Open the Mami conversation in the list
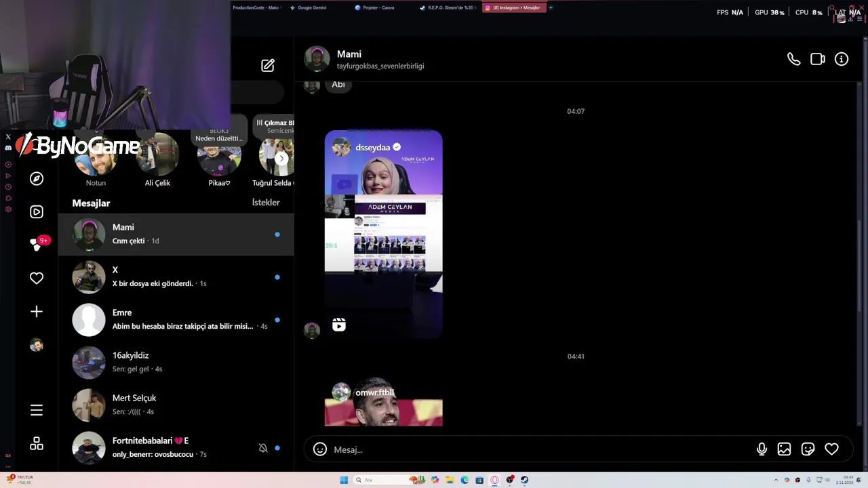 tap(176, 235)
